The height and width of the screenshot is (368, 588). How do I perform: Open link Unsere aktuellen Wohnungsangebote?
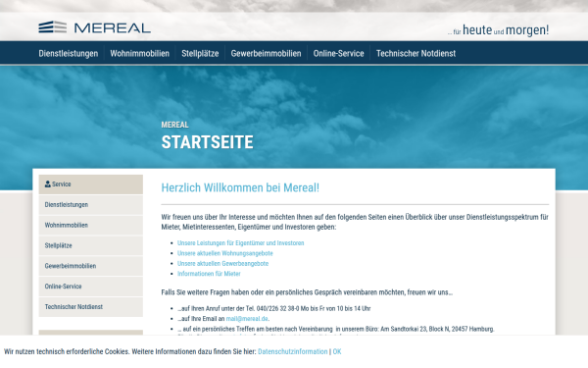click(x=225, y=253)
